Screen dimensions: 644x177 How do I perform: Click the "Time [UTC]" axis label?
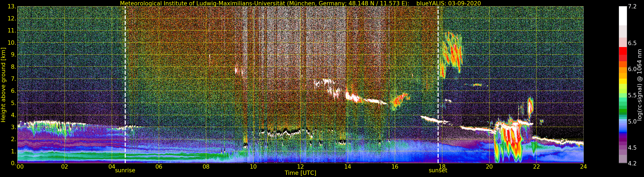[x=300, y=173]
